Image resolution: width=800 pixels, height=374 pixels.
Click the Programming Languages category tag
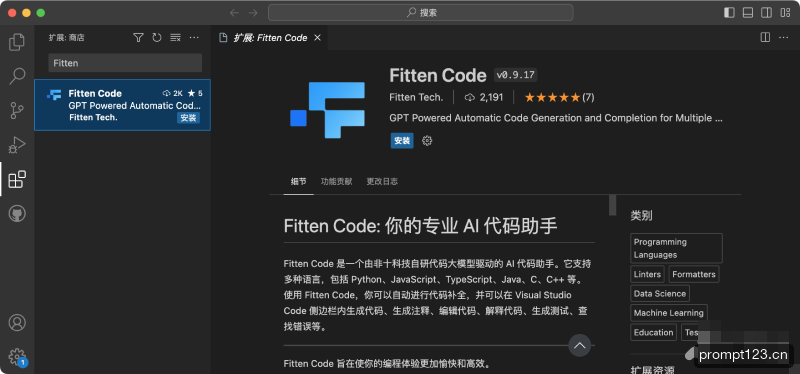point(677,248)
